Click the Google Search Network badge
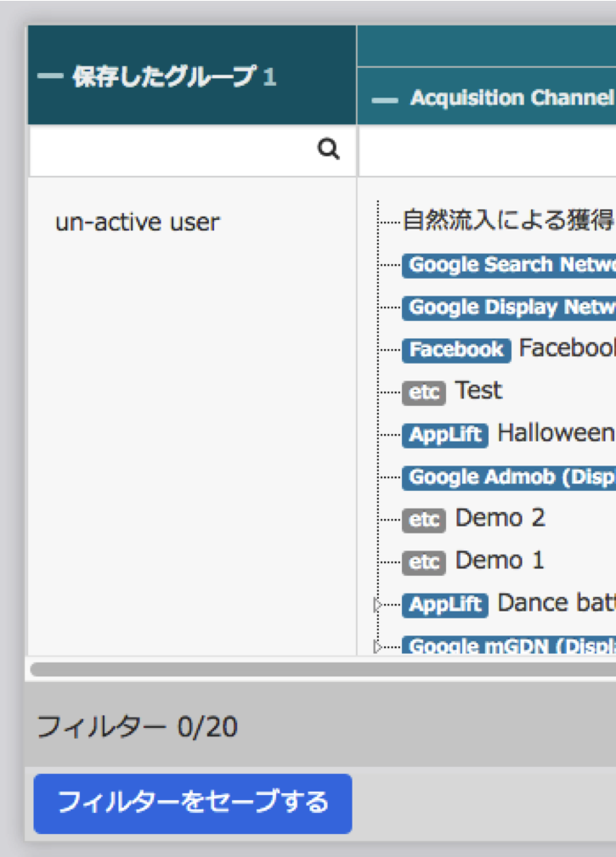The image size is (616, 857). tap(510, 265)
